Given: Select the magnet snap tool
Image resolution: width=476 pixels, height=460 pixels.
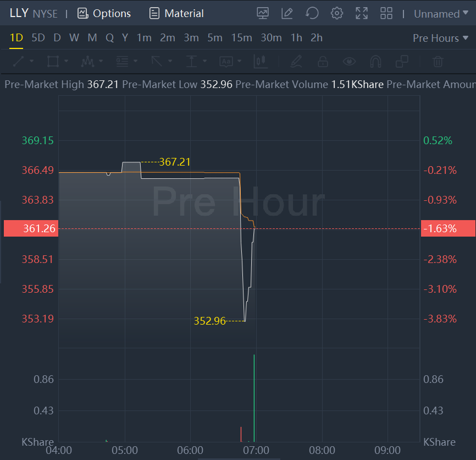Looking at the screenshot, I should point(375,61).
